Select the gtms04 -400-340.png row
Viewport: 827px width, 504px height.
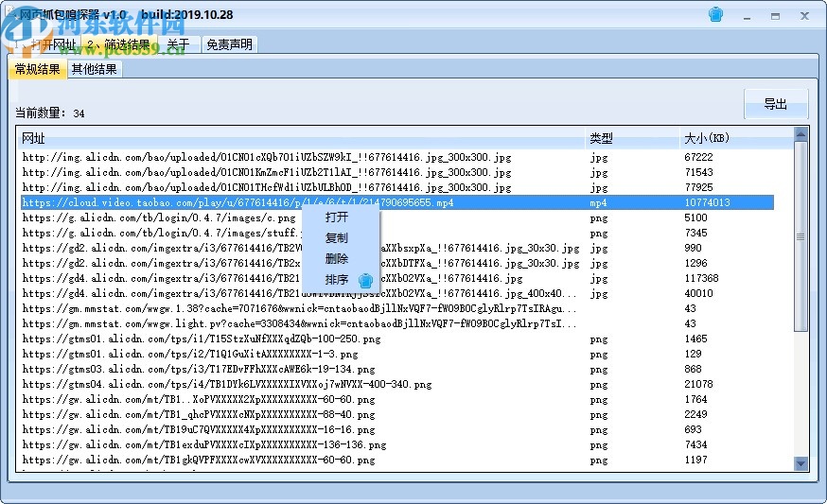point(397,384)
